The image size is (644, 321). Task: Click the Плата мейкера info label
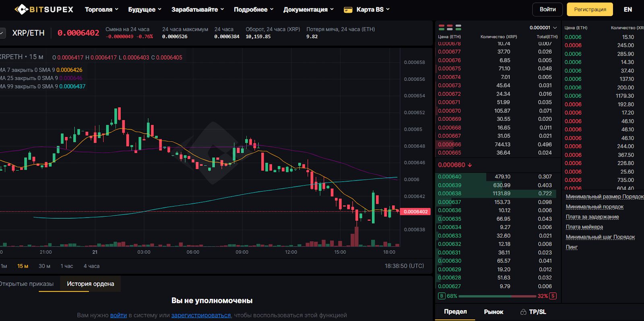pos(584,227)
